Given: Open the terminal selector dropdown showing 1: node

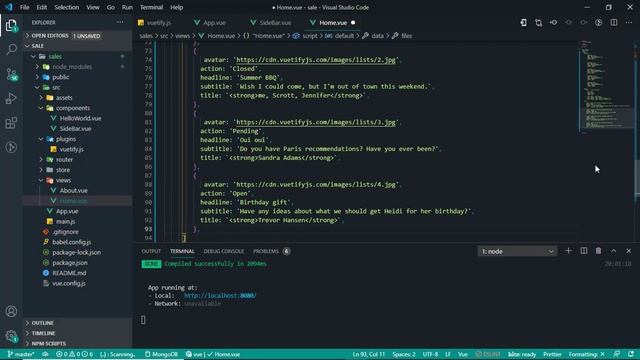Looking at the screenshot, I should [517, 251].
